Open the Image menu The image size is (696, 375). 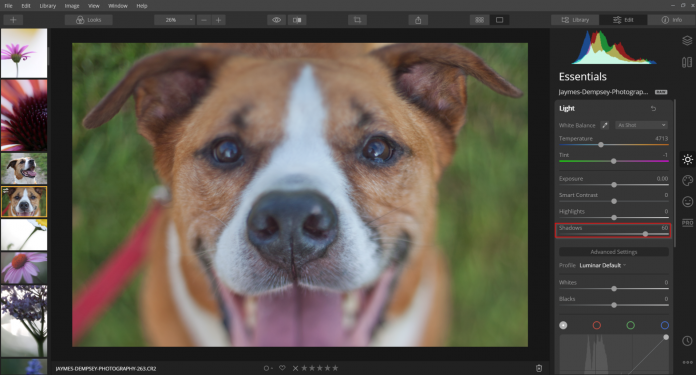(72, 6)
